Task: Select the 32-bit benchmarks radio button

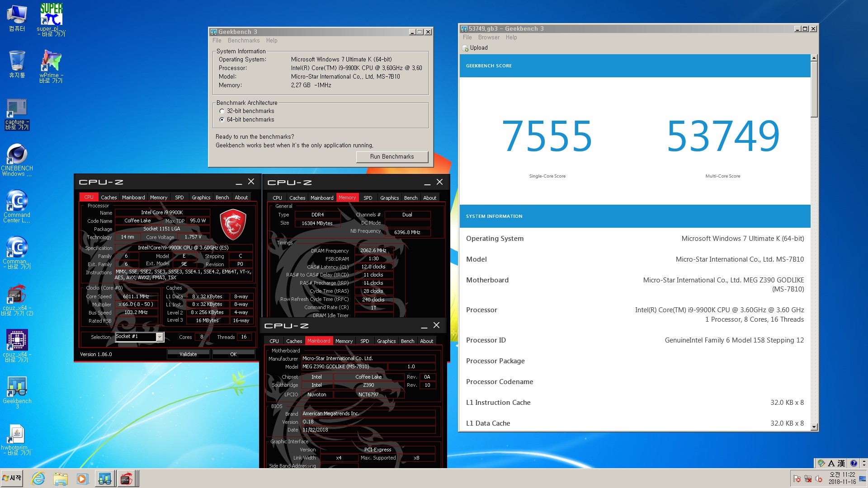Action: click(x=222, y=111)
